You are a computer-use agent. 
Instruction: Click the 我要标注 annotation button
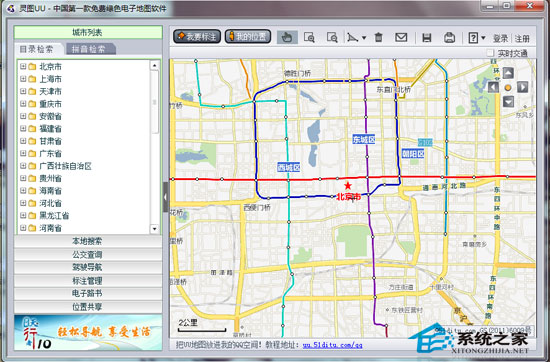pos(197,36)
